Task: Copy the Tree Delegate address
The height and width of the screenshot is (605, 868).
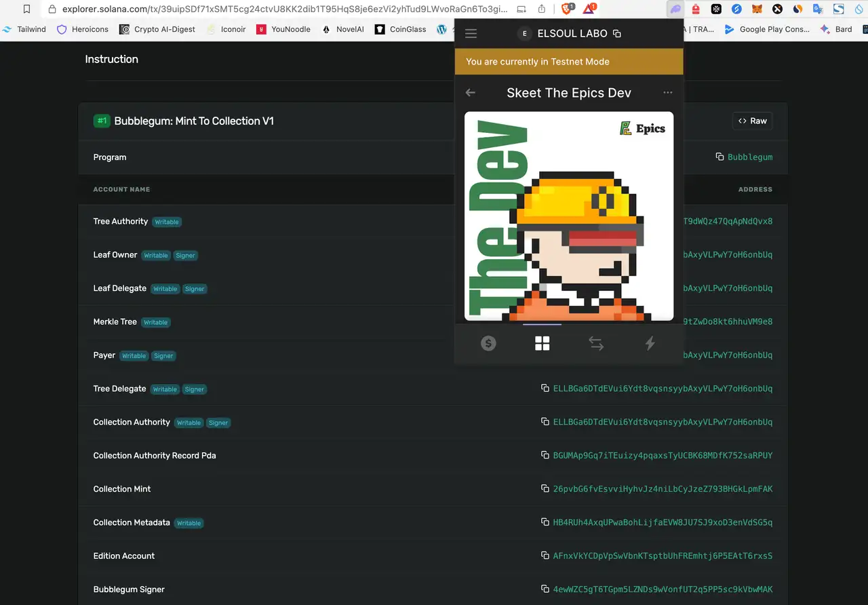Action: 545,389
